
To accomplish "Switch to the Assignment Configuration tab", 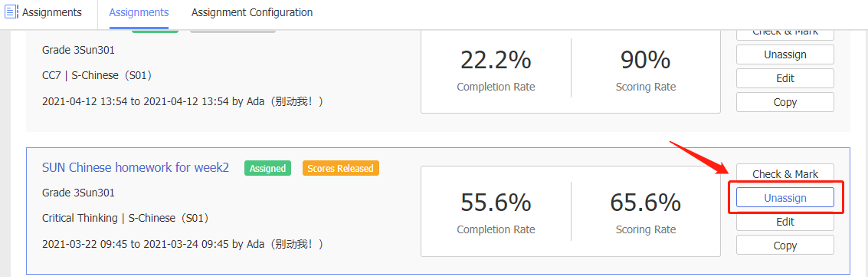I will 252,12.
